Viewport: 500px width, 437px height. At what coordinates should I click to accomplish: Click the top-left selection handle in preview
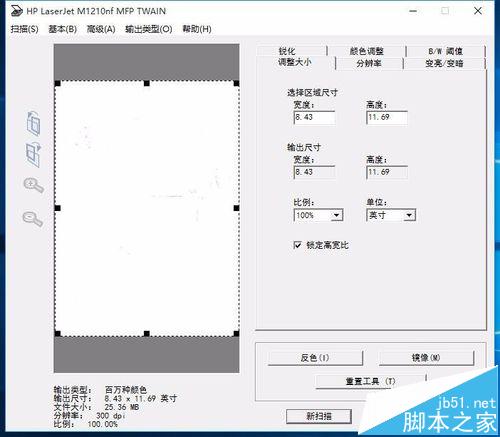click(x=58, y=83)
